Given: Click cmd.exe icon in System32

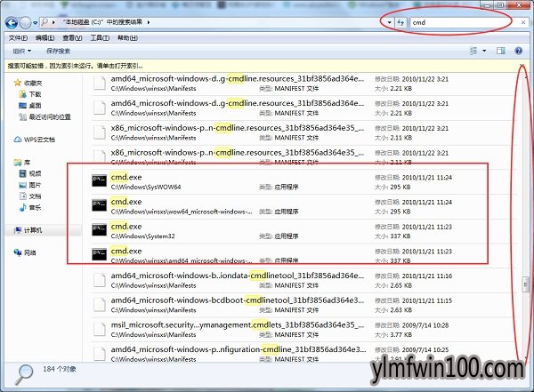Looking at the screenshot, I should 99,229.
